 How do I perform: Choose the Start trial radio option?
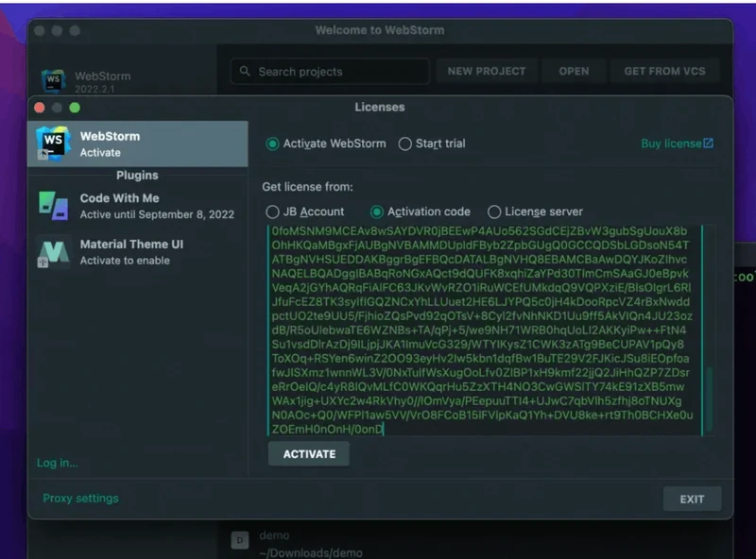tap(405, 144)
